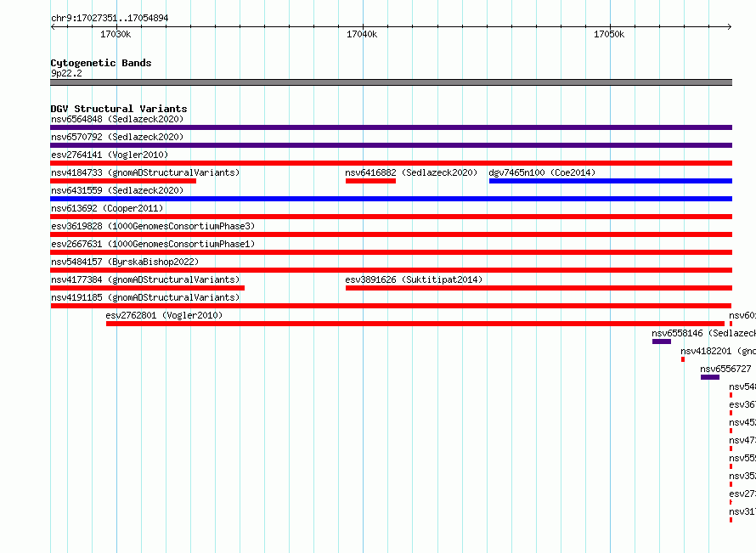The image size is (756, 553).
Task: Click the 17030k ruler position label
Action: (116, 34)
